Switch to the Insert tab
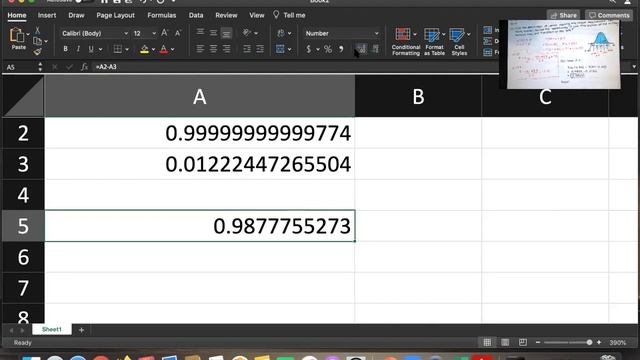The width and height of the screenshot is (640, 360). point(47,15)
